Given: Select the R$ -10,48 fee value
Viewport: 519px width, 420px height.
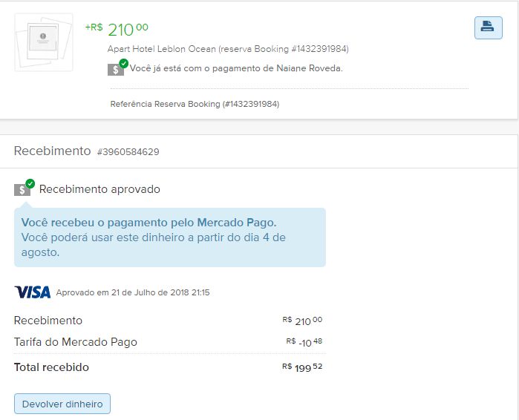Looking at the screenshot, I should click(304, 342).
